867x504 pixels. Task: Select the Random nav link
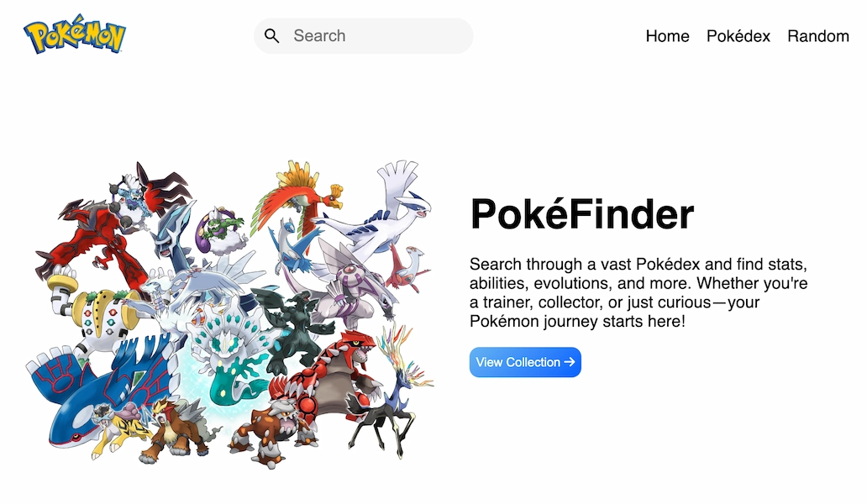point(817,36)
